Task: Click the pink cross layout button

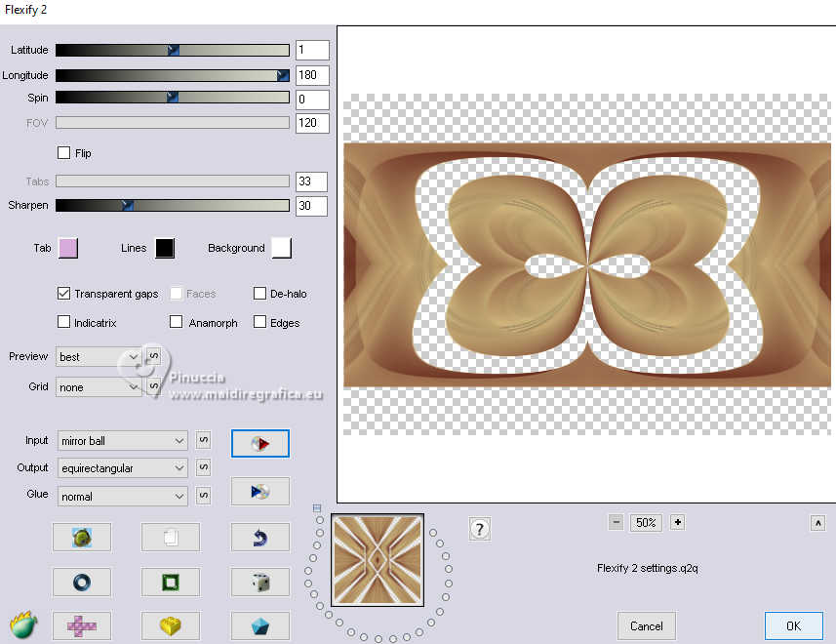Action: click(81, 625)
